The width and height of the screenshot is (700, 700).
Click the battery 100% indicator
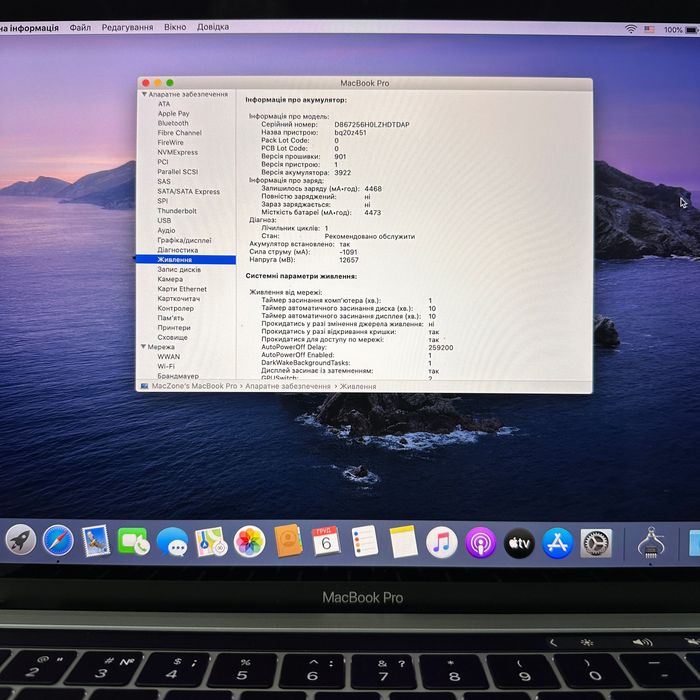point(681,30)
